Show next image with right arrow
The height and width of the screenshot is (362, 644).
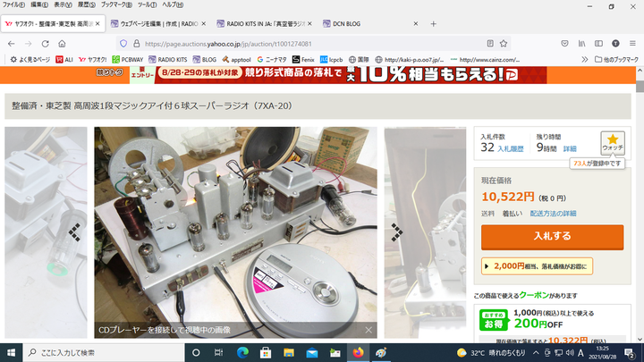[396, 231]
